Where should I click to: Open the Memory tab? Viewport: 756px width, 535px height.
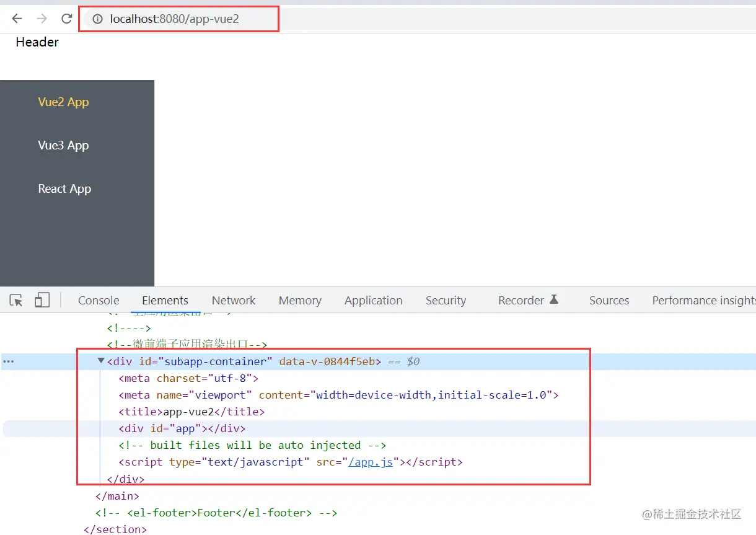[300, 301]
